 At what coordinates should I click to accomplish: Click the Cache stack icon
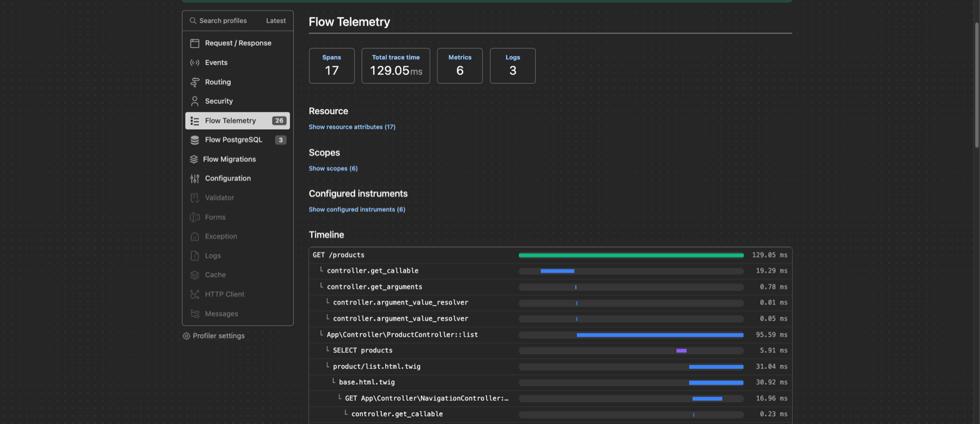coord(195,275)
